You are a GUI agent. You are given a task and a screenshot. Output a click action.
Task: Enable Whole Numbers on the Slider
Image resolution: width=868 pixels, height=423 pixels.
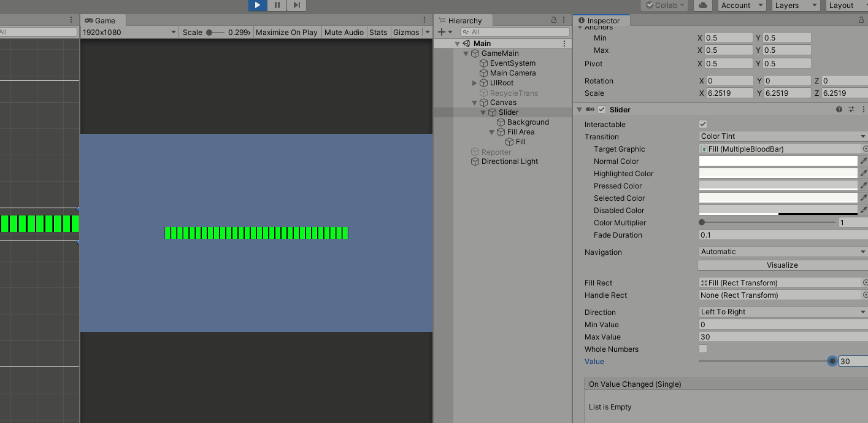point(702,349)
